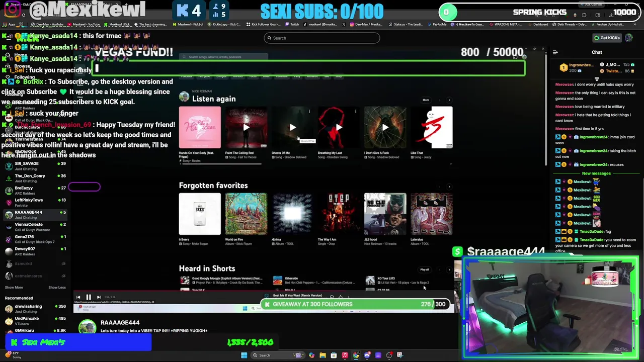Screen dimensions: 644x362
Task: Play Breathing My Last song
Action: [339, 128]
